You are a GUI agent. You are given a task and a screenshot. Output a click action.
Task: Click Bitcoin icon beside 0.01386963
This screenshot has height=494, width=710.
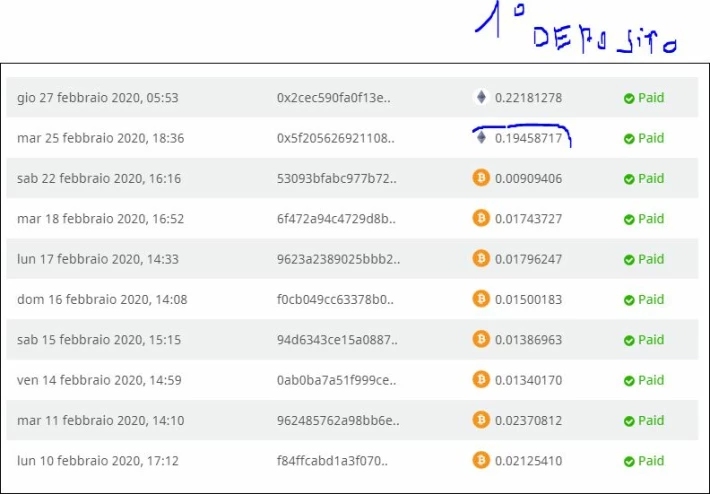coord(481,339)
